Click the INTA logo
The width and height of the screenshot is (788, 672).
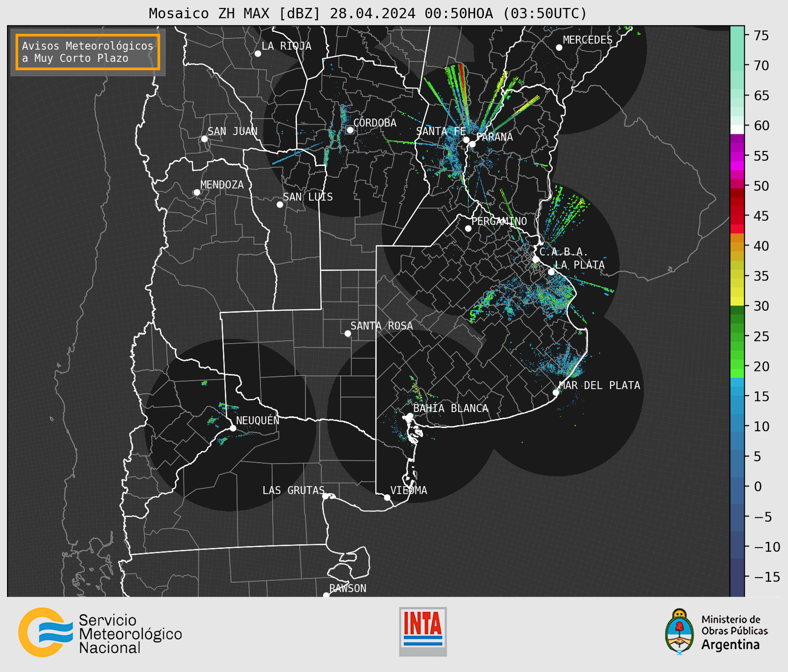pyautogui.click(x=423, y=631)
